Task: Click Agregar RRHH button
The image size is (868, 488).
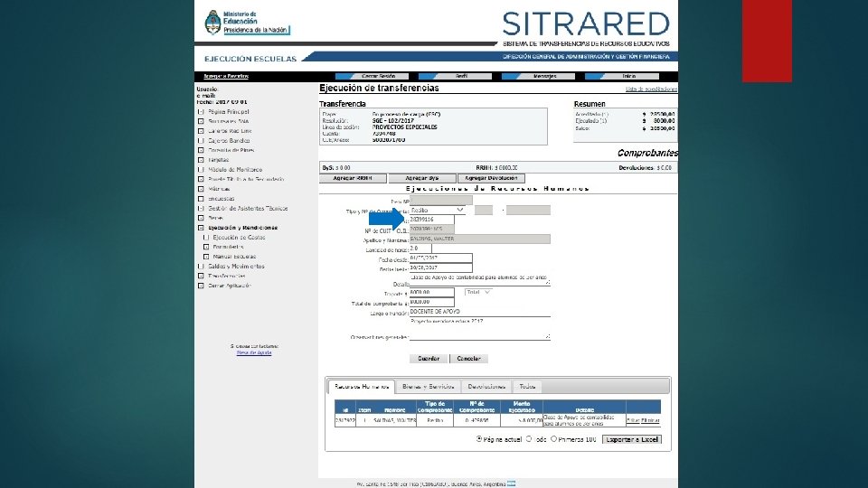Action: coord(353,178)
